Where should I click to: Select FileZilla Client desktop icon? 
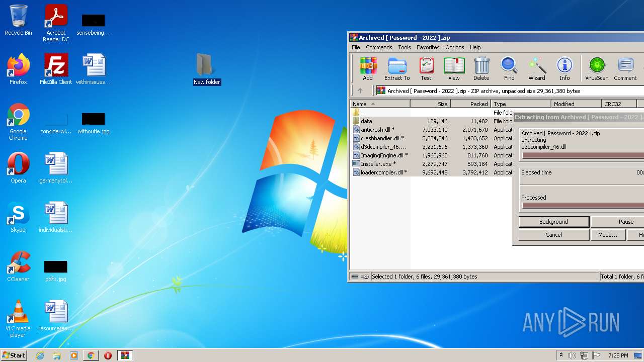pyautogui.click(x=56, y=69)
